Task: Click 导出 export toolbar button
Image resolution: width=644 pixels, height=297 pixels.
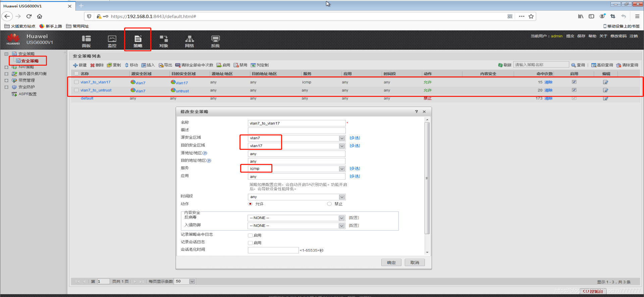Action: point(165,65)
